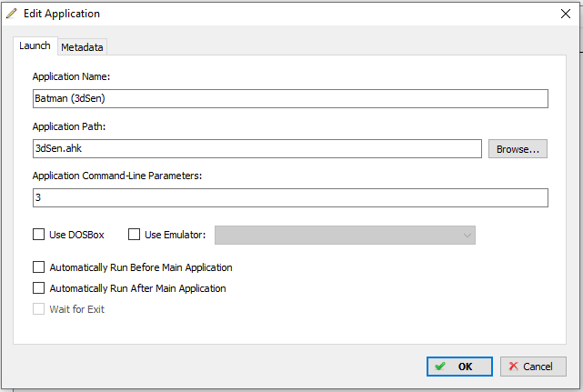The image size is (583, 392).
Task: Select the Launch tab
Action: point(35,45)
